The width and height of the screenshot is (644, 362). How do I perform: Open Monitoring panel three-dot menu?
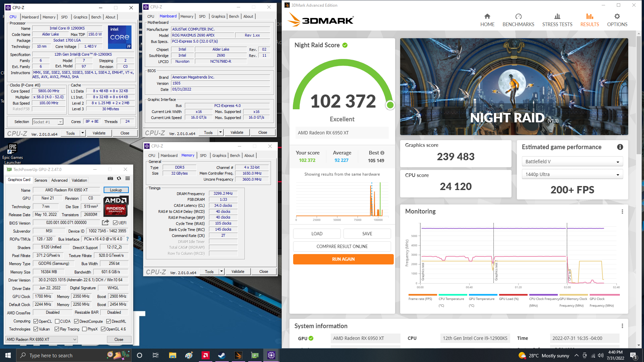(x=622, y=212)
